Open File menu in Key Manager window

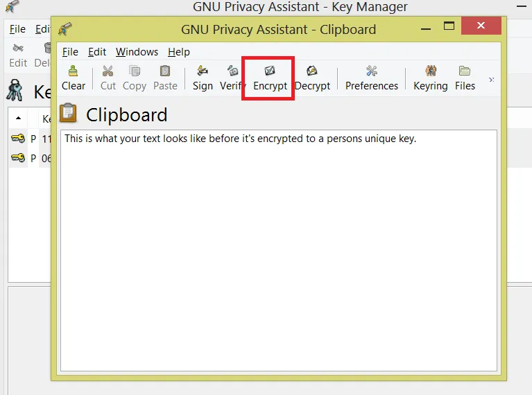pyautogui.click(x=17, y=29)
